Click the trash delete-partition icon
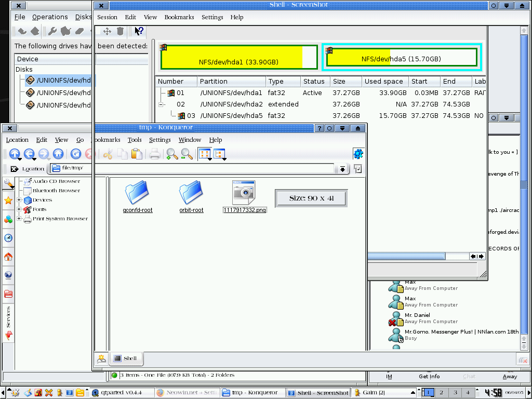The image size is (532, 399). pyautogui.click(x=121, y=31)
